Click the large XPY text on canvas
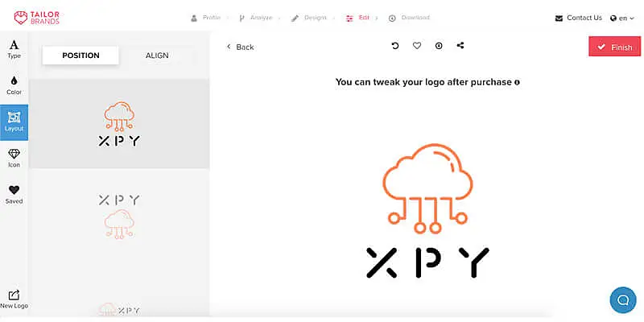This screenshot has height=322, width=644. point(427,262)
